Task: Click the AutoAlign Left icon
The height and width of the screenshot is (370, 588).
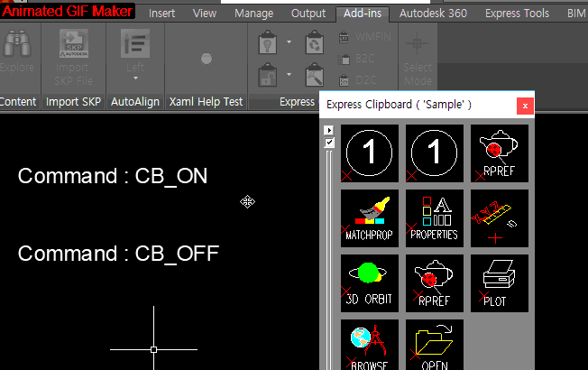Action: coord(135,43)
